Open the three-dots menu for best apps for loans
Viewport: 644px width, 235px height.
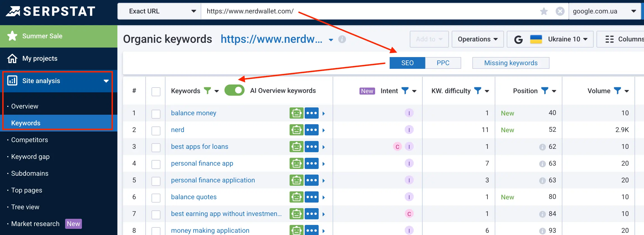312,147
